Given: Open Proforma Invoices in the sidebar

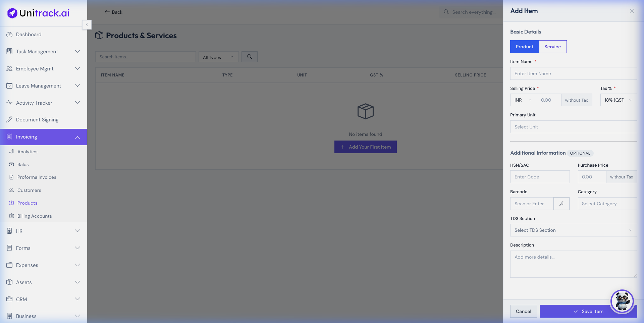Looking at the screenshot, I should (37, 177).
